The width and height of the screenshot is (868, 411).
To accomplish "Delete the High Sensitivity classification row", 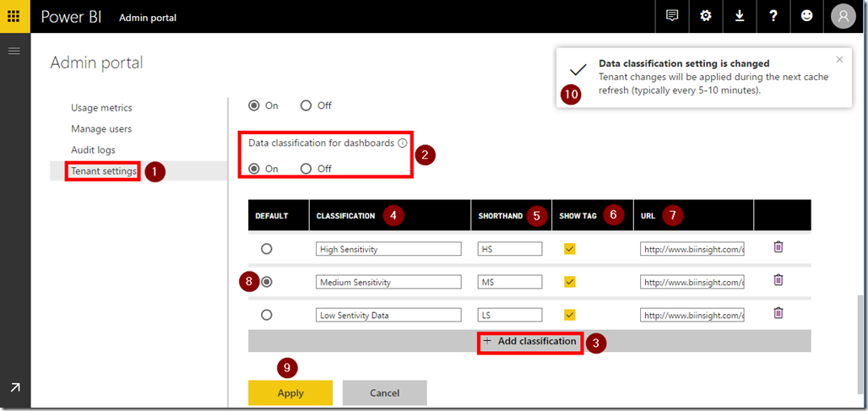I will (x=778, y=247).
